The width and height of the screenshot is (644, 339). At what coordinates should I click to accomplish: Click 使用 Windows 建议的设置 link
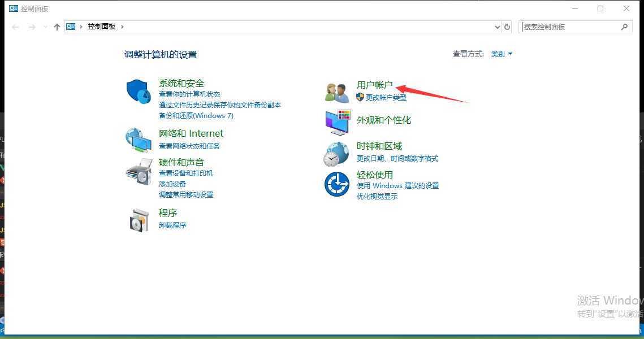click(x=397, y=185)
